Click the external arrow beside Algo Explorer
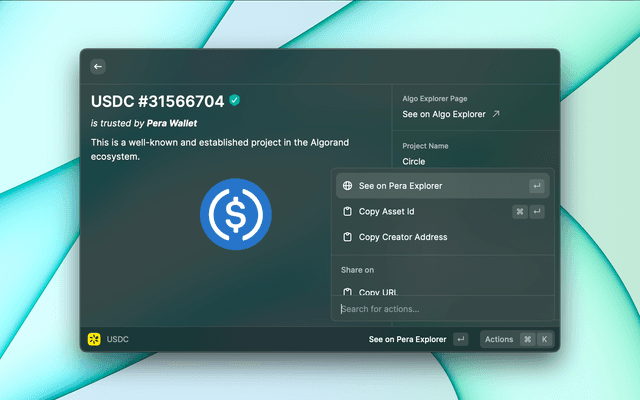 496,115
